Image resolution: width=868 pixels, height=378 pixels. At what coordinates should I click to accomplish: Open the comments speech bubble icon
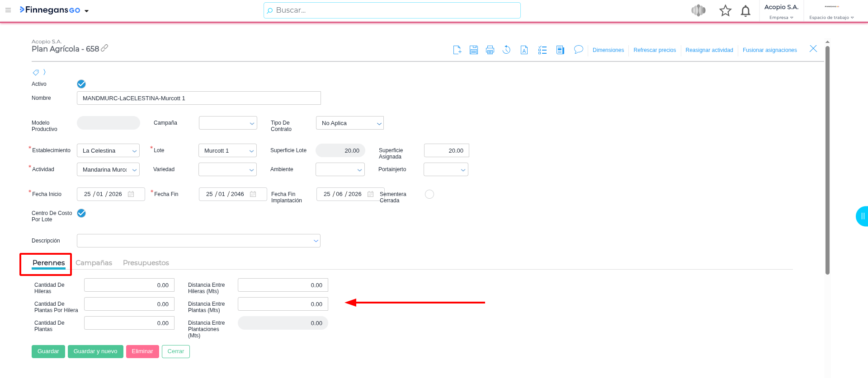point(578,50)
